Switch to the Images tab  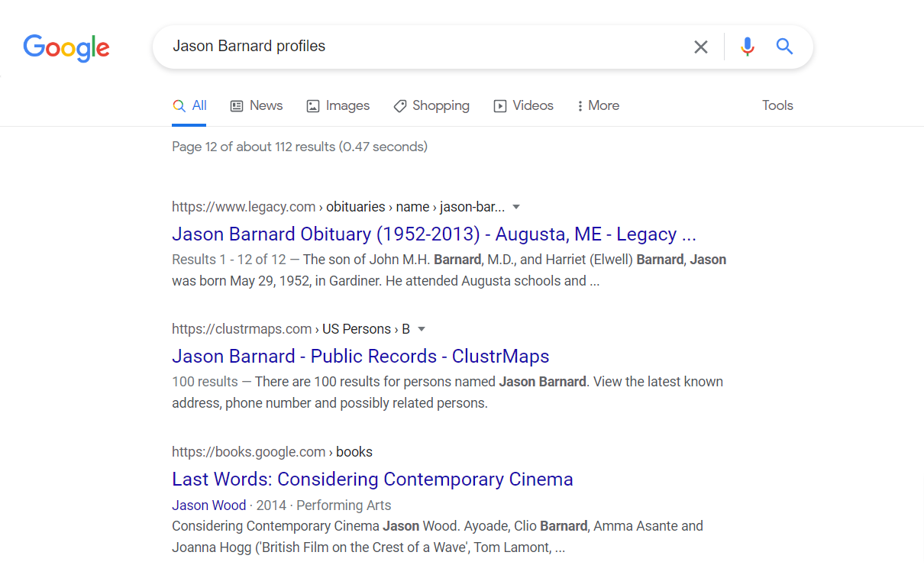(338, 106)
